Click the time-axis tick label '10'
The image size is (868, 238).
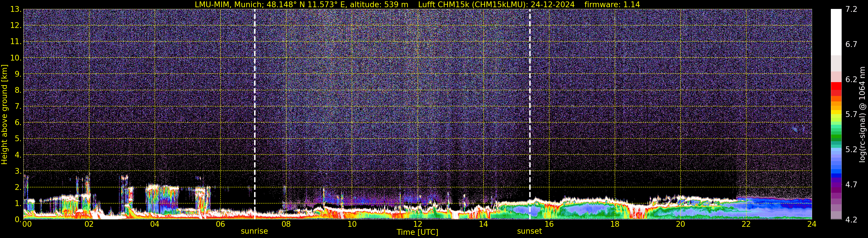click(x=352, y=224)
